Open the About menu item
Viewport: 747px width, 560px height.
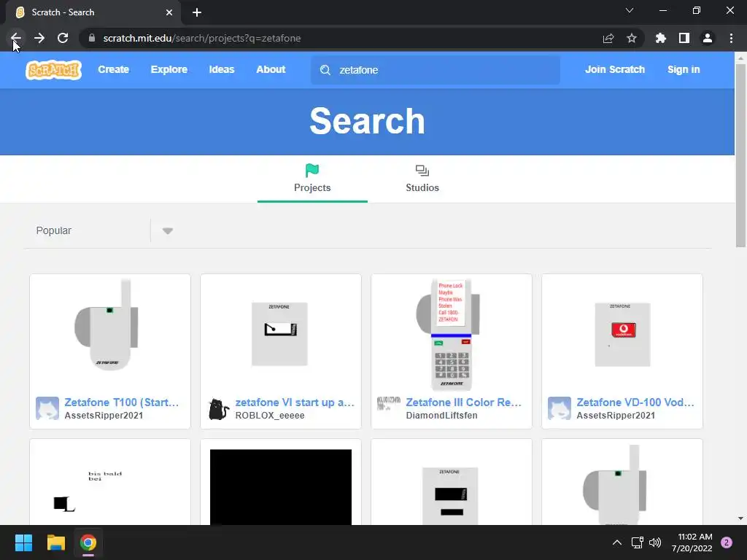point(271,69)
